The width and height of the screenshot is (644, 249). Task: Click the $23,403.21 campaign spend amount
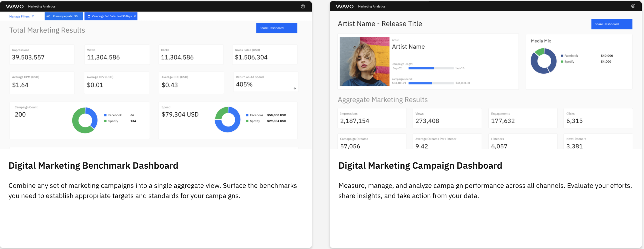pyautogui.click(x=399, y=83)
